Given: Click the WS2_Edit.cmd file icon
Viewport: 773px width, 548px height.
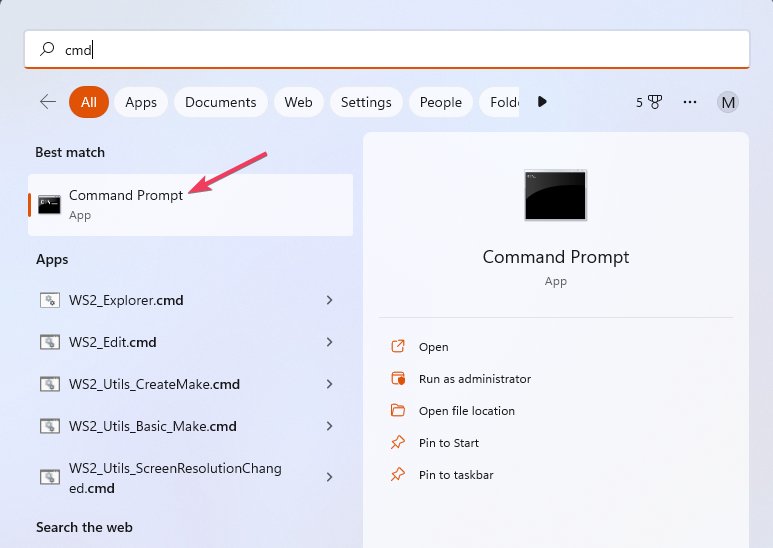Looking at the screenshot, I should [50, 342].
